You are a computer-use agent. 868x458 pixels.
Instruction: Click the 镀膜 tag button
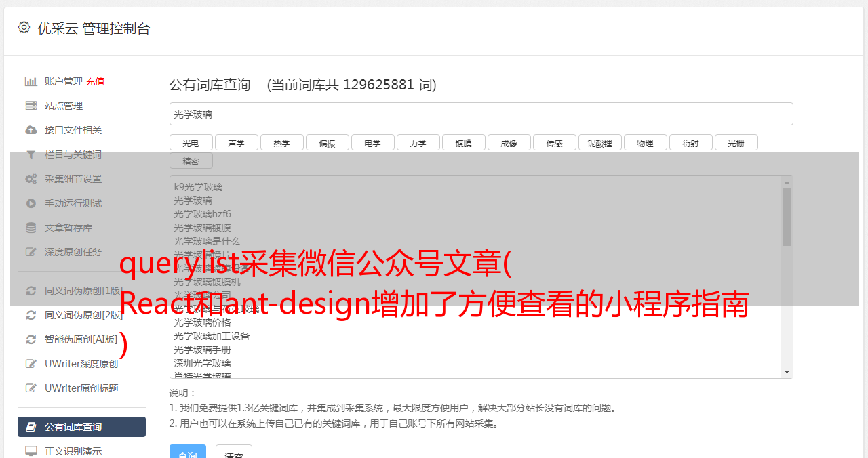[x=463, y=142]
